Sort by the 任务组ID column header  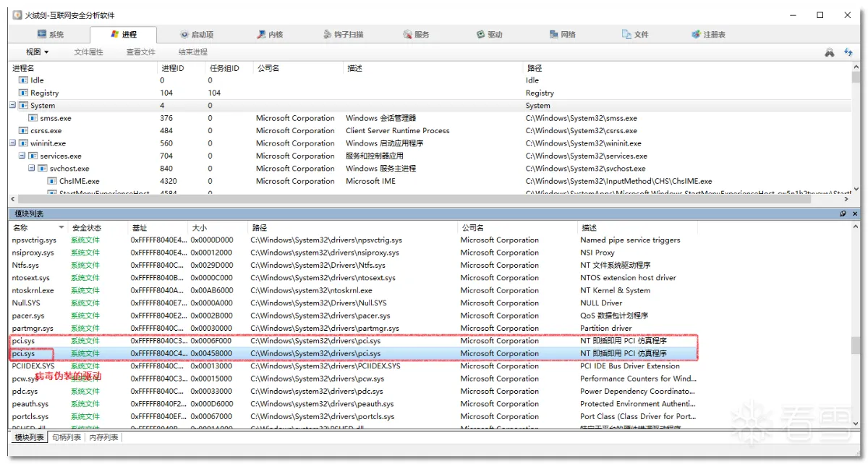(x=229, y=68)
